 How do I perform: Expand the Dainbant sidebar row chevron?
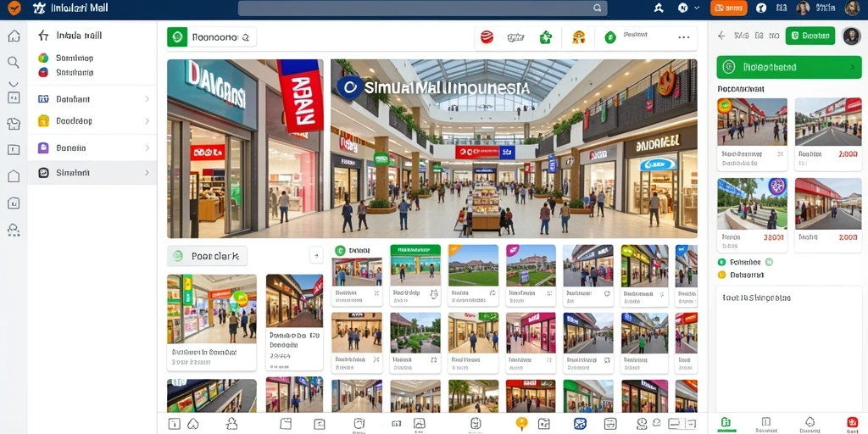click(x=147, y=99)
